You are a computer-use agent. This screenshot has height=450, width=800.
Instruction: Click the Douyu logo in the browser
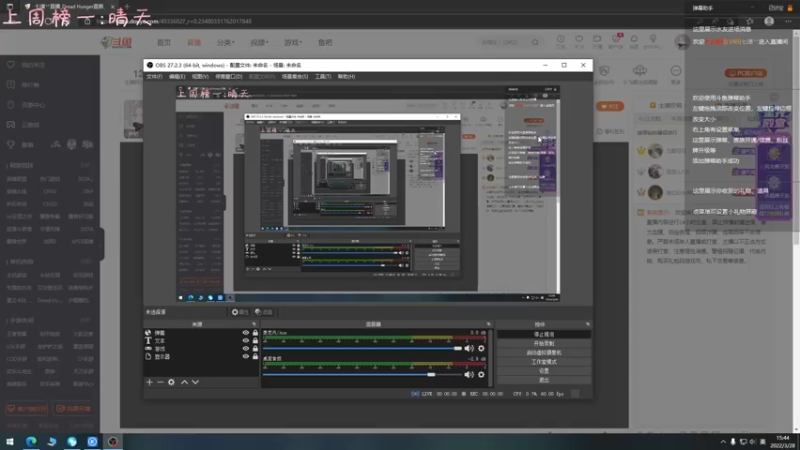116,42
